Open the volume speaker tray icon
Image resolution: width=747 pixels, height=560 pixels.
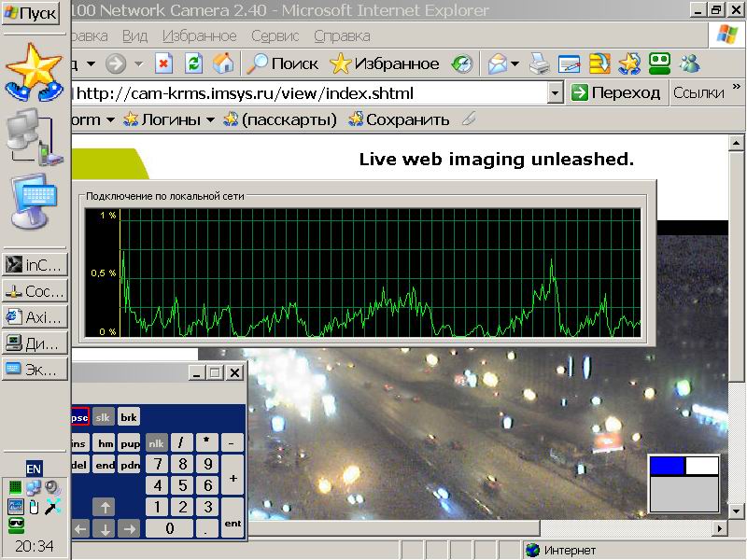point(52,487)
